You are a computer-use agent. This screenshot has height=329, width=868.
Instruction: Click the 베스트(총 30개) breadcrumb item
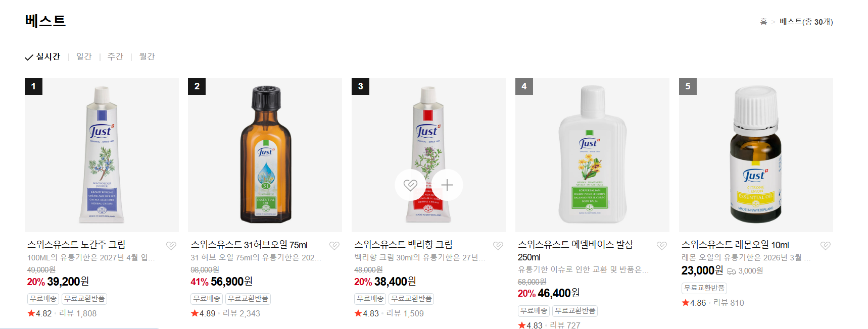click(806, 22)
